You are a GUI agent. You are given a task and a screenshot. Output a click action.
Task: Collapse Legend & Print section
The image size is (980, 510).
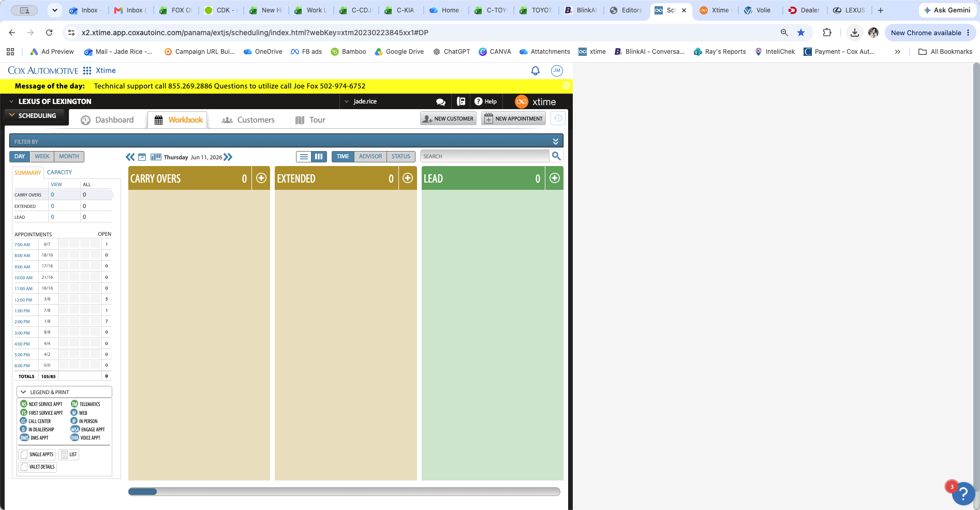coord(64,392)
